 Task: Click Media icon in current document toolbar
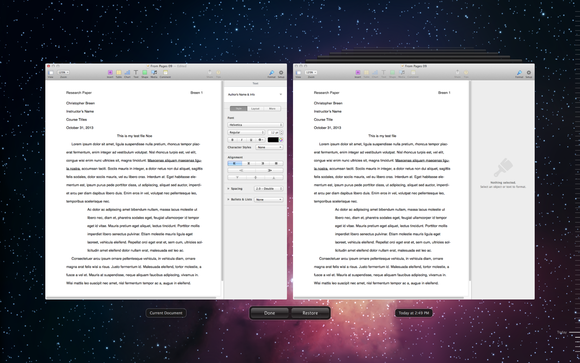coord(154,73)
